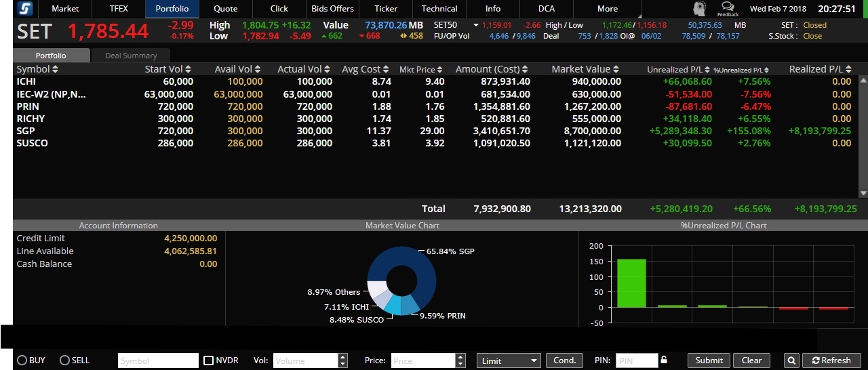This screenshot has height=370, width=868.
Task: Open the AI head assistant icon
Action: point(699,9)
